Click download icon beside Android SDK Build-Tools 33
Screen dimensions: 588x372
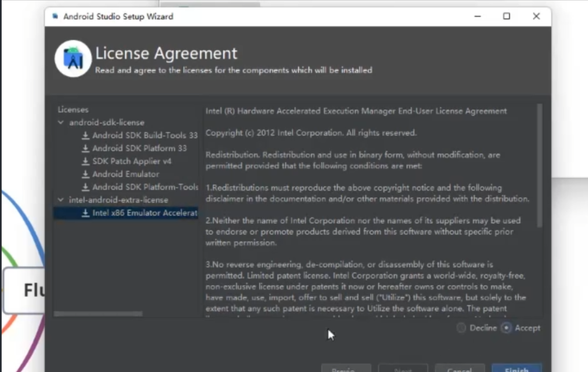pyautogui.click(x=85, y=135)
